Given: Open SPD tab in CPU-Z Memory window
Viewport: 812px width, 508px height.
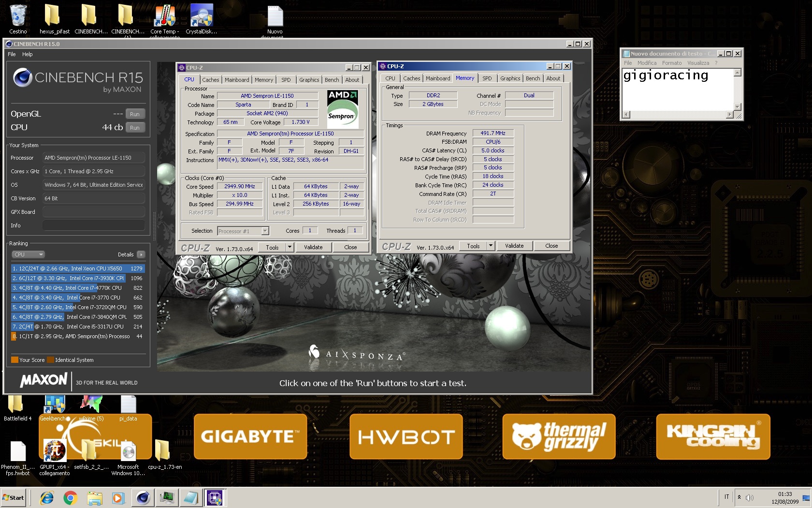Looking at the screenshot, I should [487, 78].
